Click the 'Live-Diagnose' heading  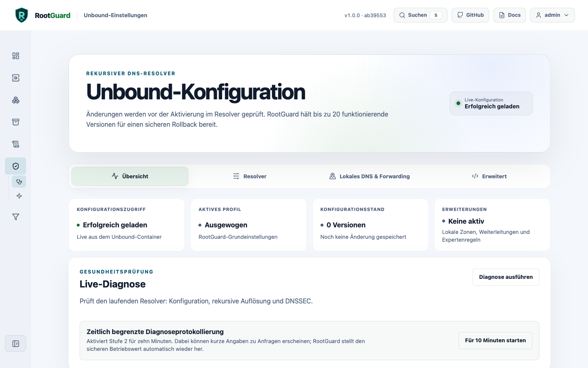(113, 284)
